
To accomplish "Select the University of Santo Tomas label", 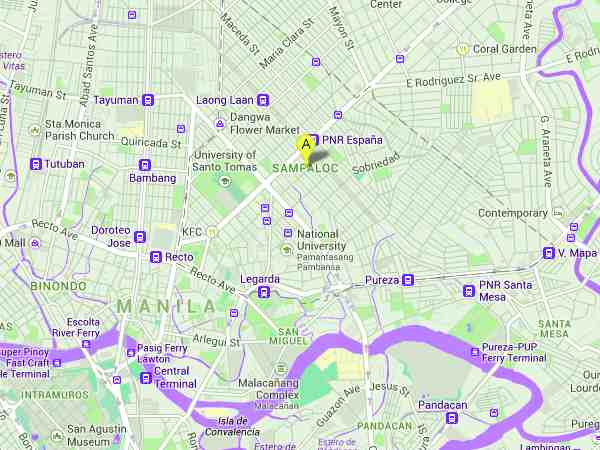I will [x=225, y=161].
